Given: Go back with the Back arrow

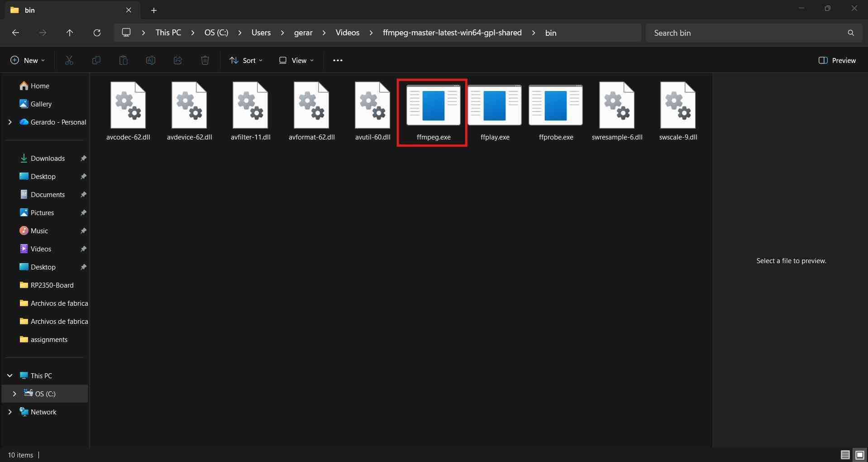Looking at the screenshot, I should coord(15,33).
